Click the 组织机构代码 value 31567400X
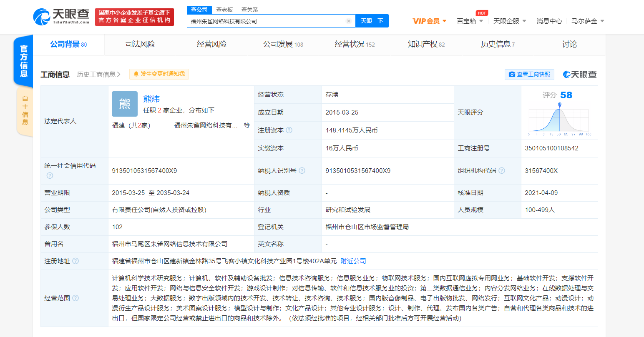Image resolution: width=644 pixels, height=337 pixels. 541,171
